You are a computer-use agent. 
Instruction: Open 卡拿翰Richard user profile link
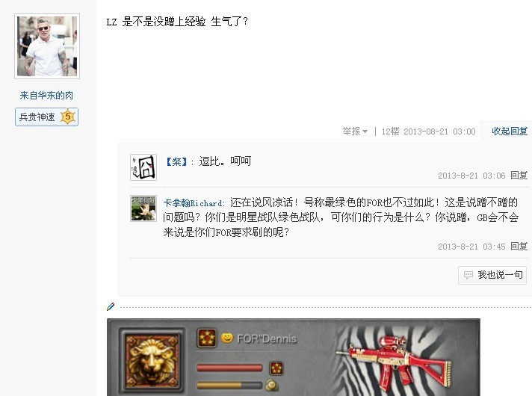193,203
